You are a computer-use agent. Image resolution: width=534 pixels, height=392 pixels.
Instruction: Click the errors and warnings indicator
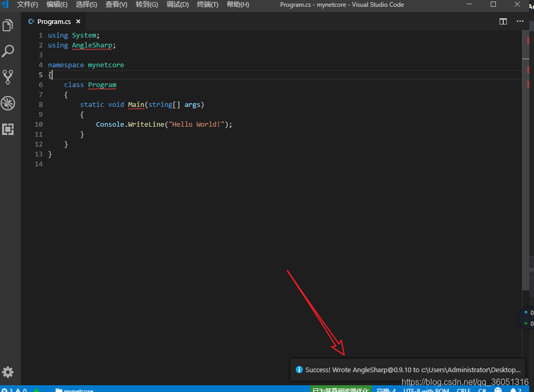point(13,389)
